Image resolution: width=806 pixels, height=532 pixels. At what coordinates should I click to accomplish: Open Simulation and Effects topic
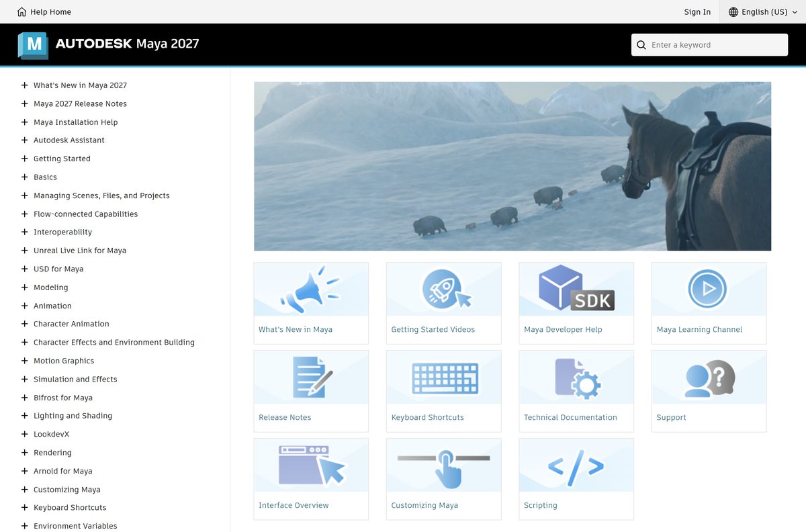point(75,380)
